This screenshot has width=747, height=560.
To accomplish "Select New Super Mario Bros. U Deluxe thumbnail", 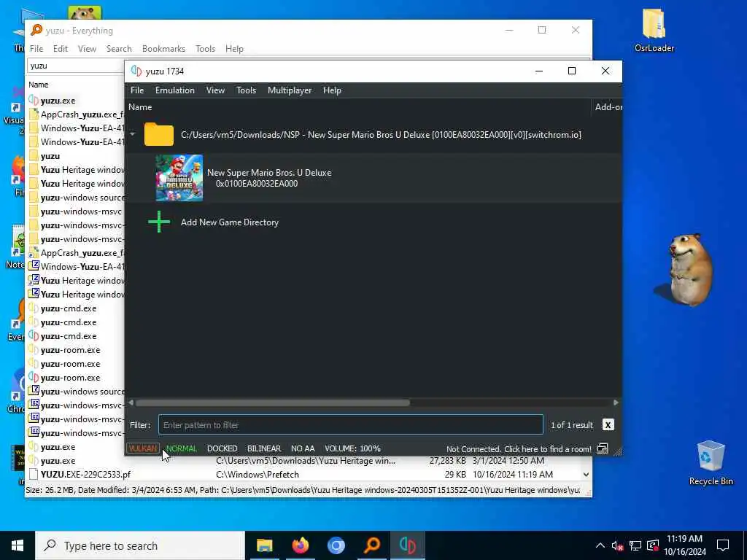I will (x=179, y=178).
